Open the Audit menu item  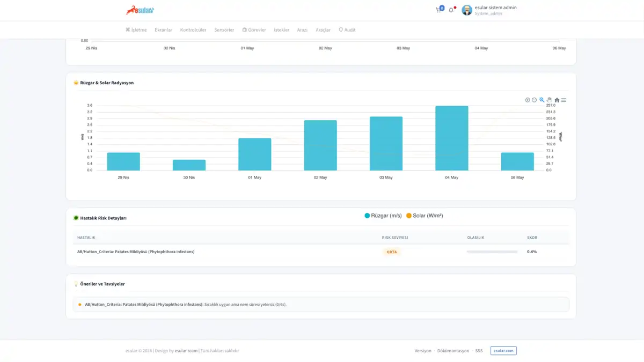pos(347,30)
